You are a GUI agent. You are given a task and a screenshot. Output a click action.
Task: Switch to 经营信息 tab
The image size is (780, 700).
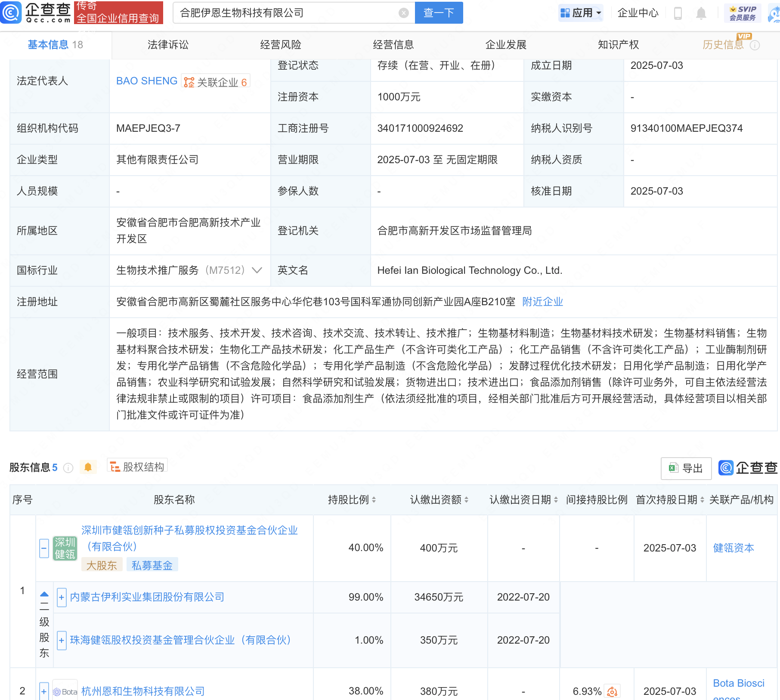click(x=393, y=45)
